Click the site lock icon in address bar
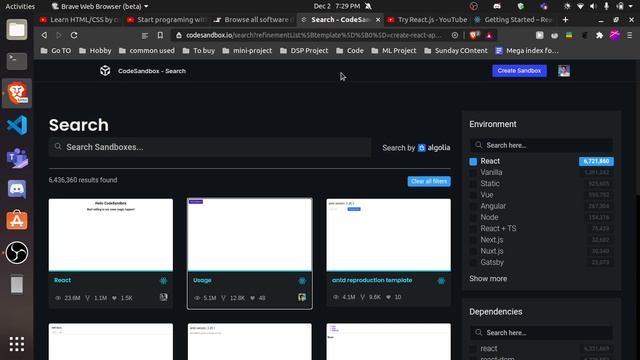 coord(178,36)
